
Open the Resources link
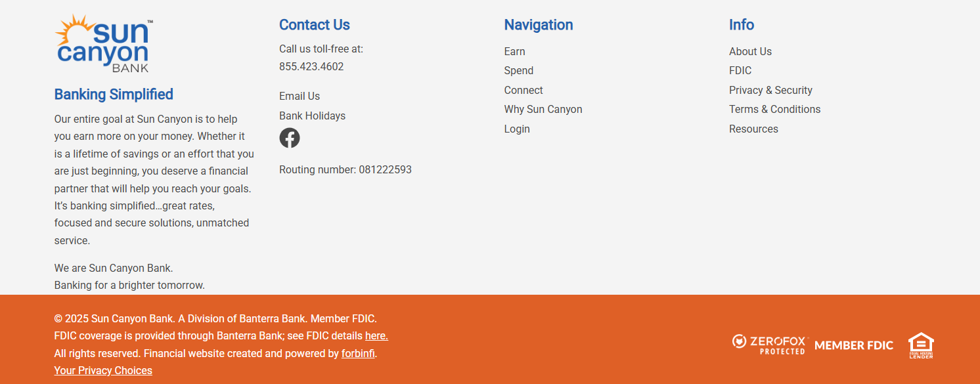pos(753,129)
